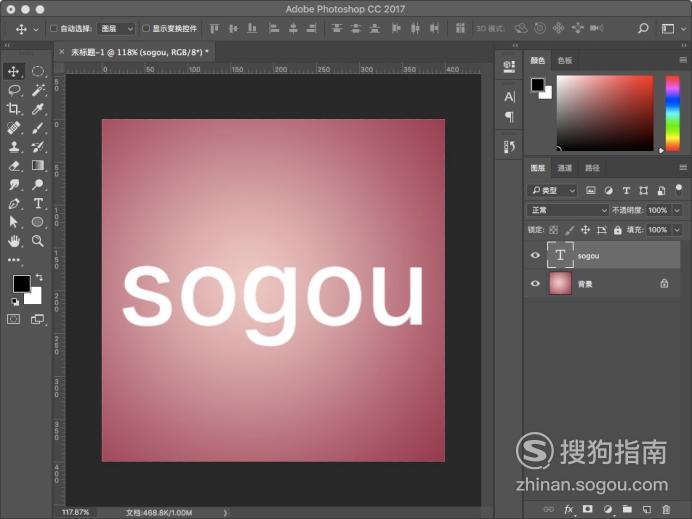Switch to the Channels tab
Viewport: 692px width, 519px height.
point(564,168)
